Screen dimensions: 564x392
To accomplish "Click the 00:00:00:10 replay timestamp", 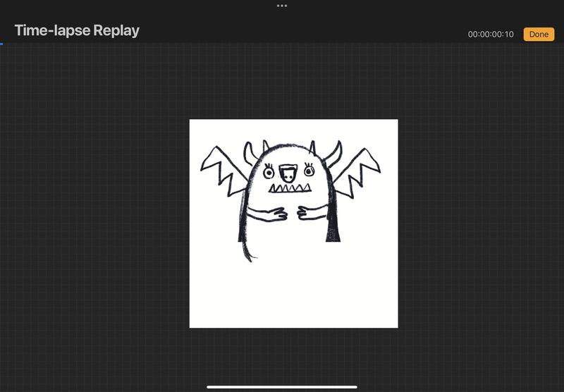I will coord(491,35).
